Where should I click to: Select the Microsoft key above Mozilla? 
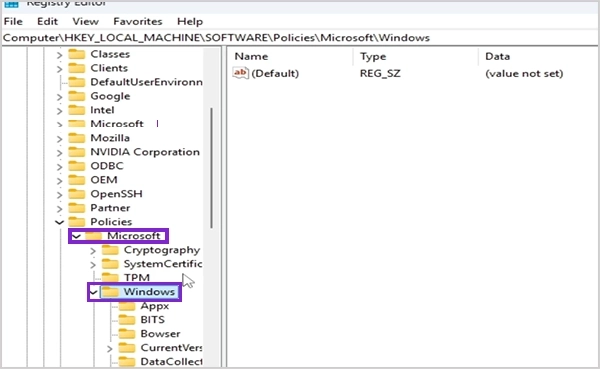click(x=117, y=124)
